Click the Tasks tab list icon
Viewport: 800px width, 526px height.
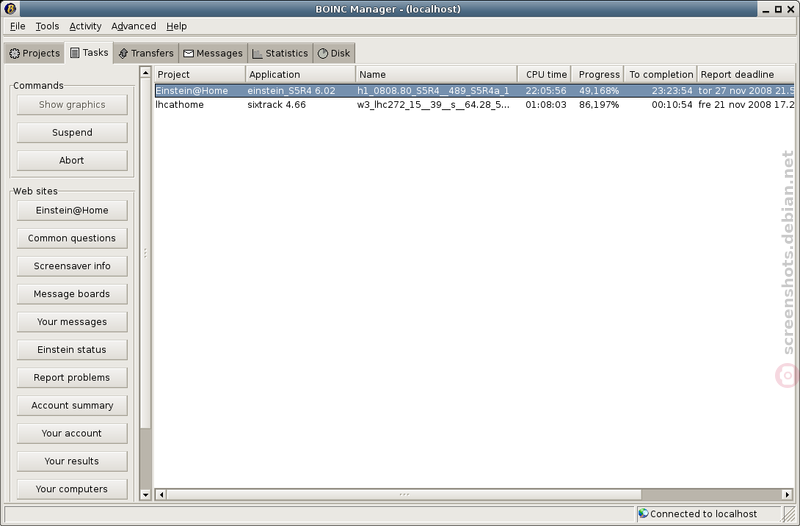tap(74, 53)
